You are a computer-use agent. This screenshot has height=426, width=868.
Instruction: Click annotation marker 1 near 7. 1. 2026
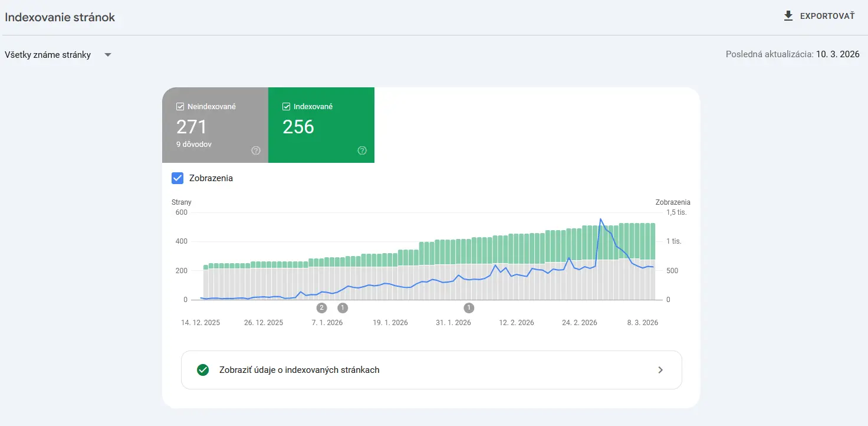[343, 307]
